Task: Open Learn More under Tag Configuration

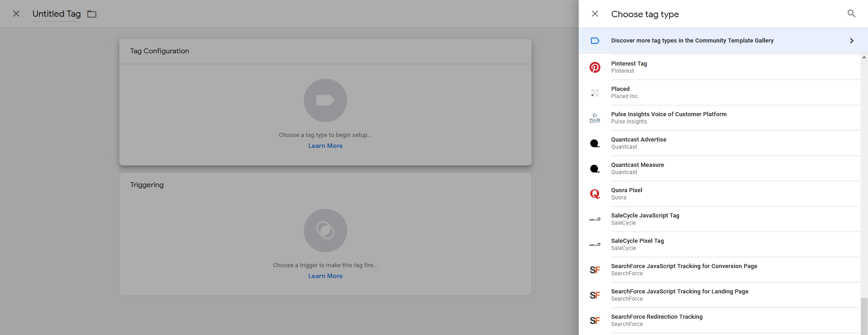Action: (325, 146)
